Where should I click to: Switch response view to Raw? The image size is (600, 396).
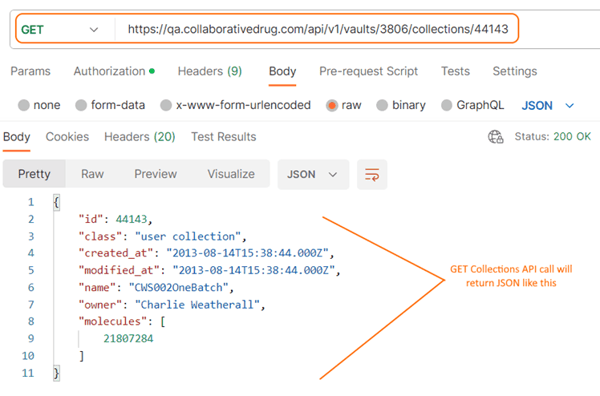tap(92, 174)
